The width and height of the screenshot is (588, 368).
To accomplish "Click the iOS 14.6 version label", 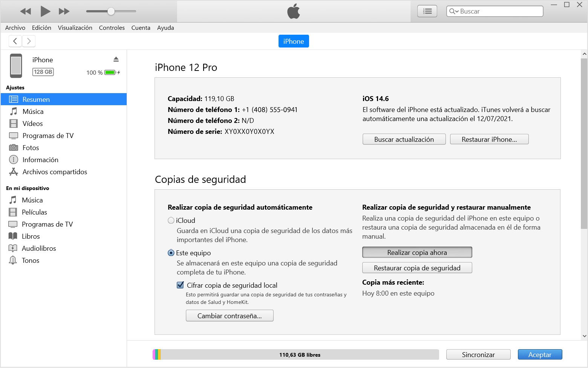I will tap(375, 98).
